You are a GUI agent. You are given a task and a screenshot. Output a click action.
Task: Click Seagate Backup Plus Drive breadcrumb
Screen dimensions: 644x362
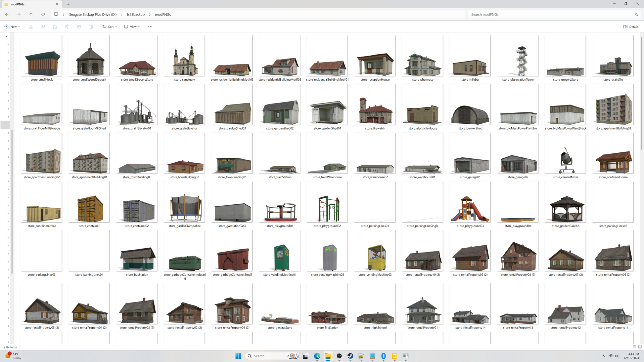[93, 15]
